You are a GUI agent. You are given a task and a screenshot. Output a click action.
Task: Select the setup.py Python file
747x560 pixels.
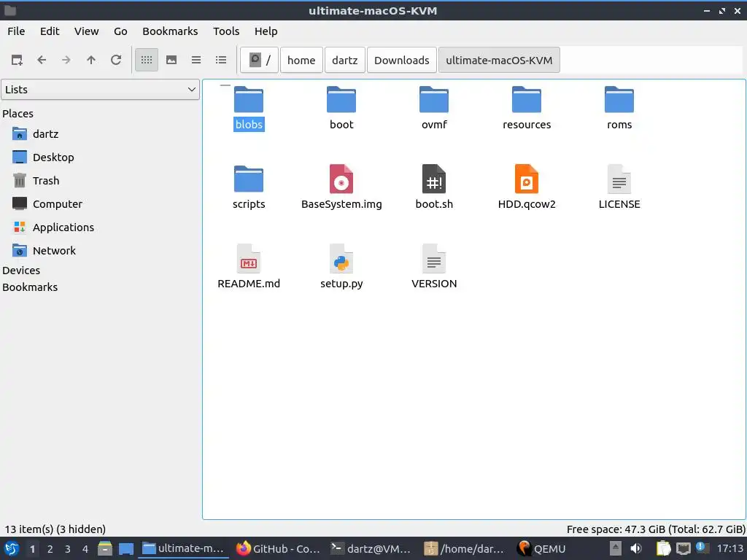(x=341, y=267)
